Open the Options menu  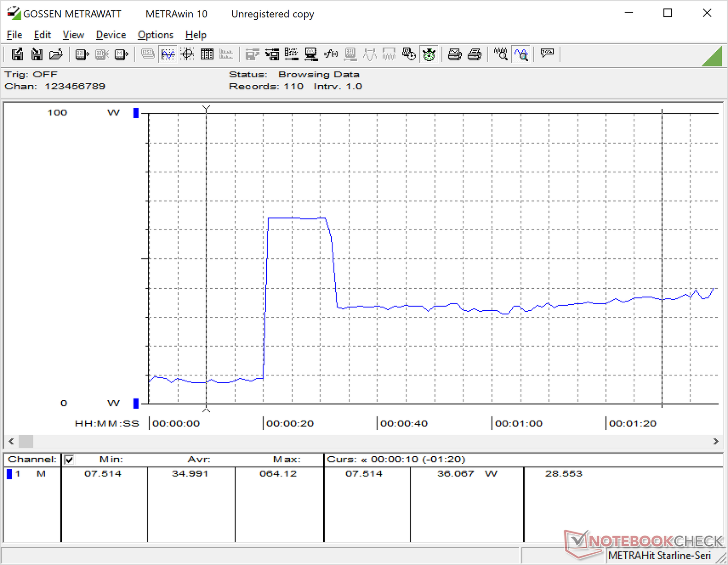point(155,35)
